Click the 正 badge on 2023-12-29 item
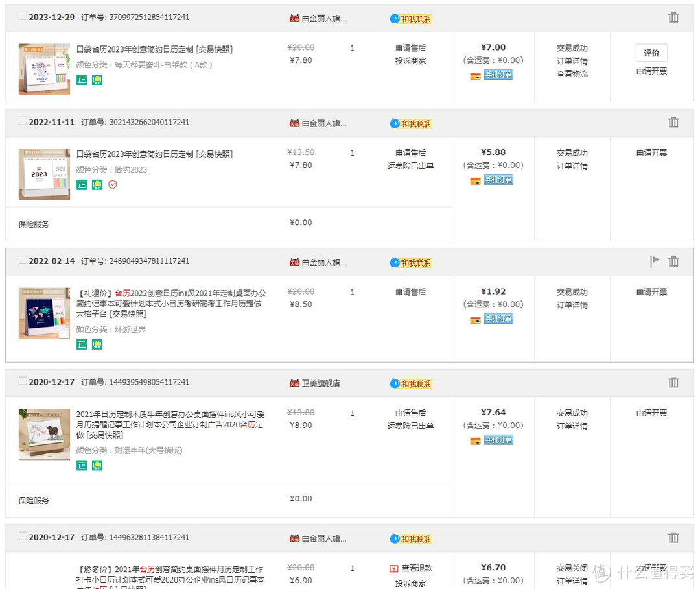 pyautogui.click(x=82, y=80)
